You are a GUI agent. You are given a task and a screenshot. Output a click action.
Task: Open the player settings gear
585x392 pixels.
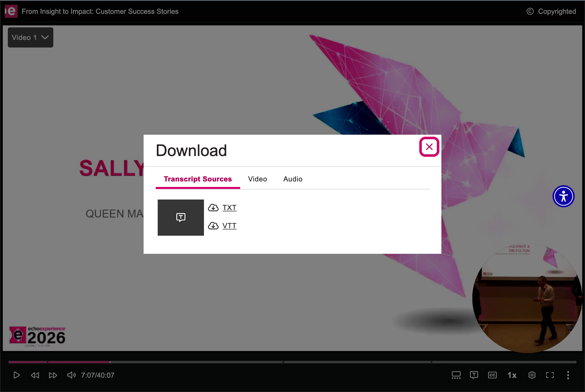tap(532, 375)
